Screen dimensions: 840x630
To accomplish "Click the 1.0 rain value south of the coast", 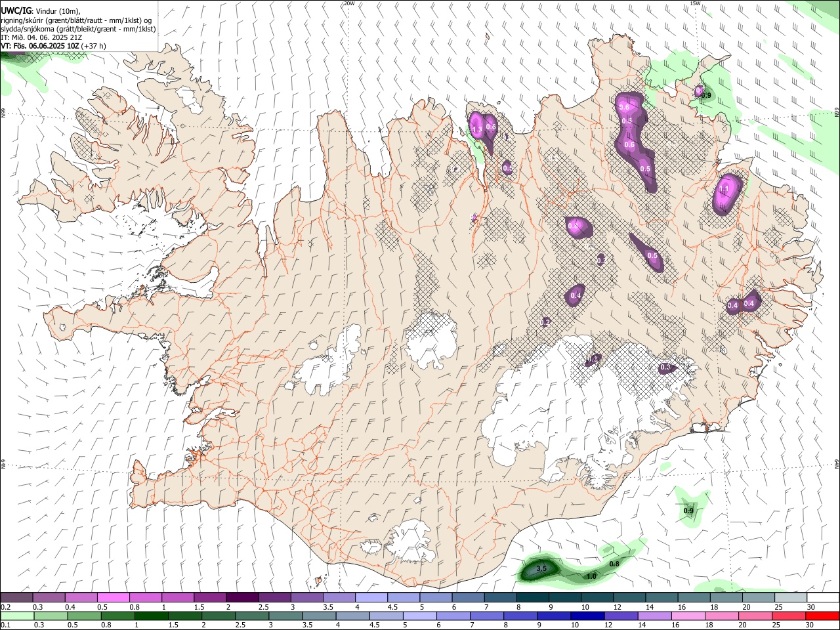I will point(591,576).
